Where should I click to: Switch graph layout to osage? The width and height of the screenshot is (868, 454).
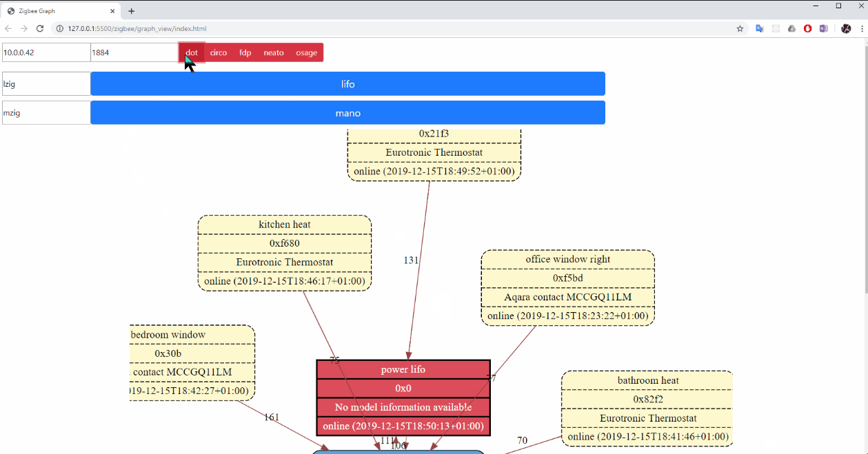click(306, 52)
